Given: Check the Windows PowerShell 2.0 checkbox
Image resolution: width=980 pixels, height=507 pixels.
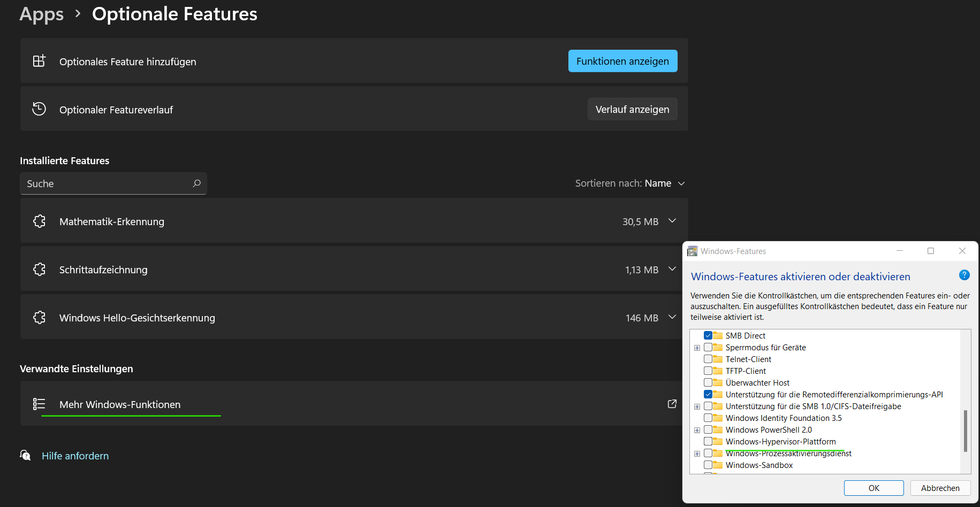Looking at the screenshot, I should click(x=708, y=429).
